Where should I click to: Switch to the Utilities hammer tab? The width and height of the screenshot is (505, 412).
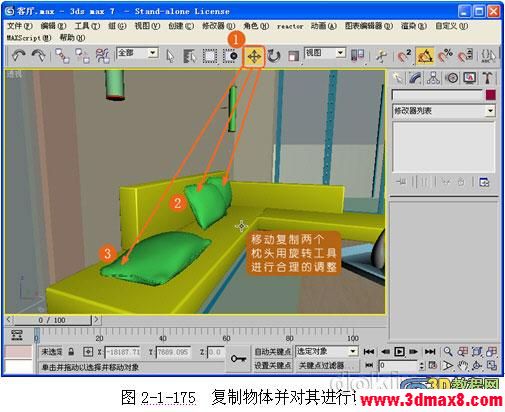click(487, 78)
